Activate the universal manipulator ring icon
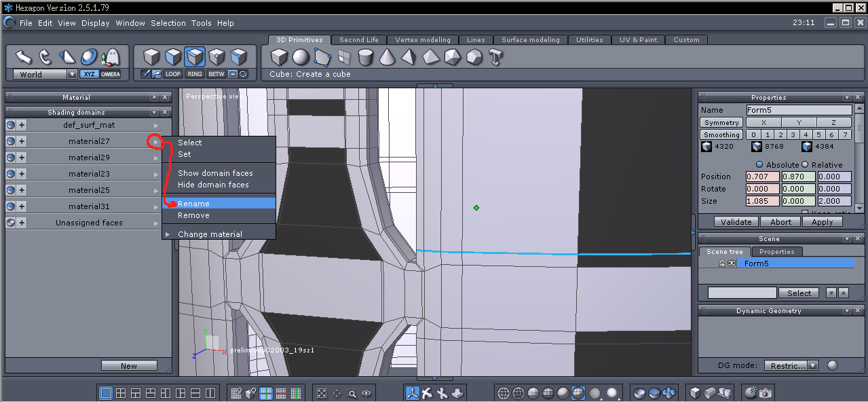This screenshot has width=868, height=402. tap(89, 56)
